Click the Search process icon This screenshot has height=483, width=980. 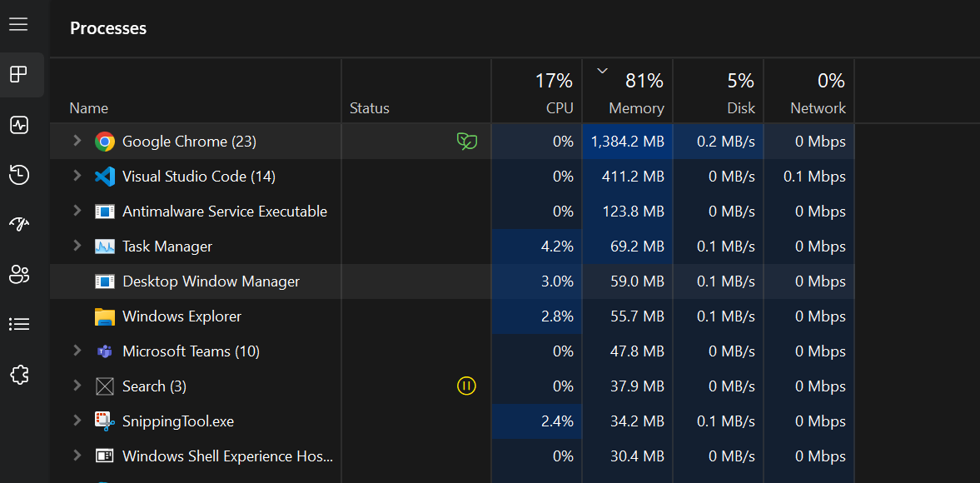click(x=104, y=386)
